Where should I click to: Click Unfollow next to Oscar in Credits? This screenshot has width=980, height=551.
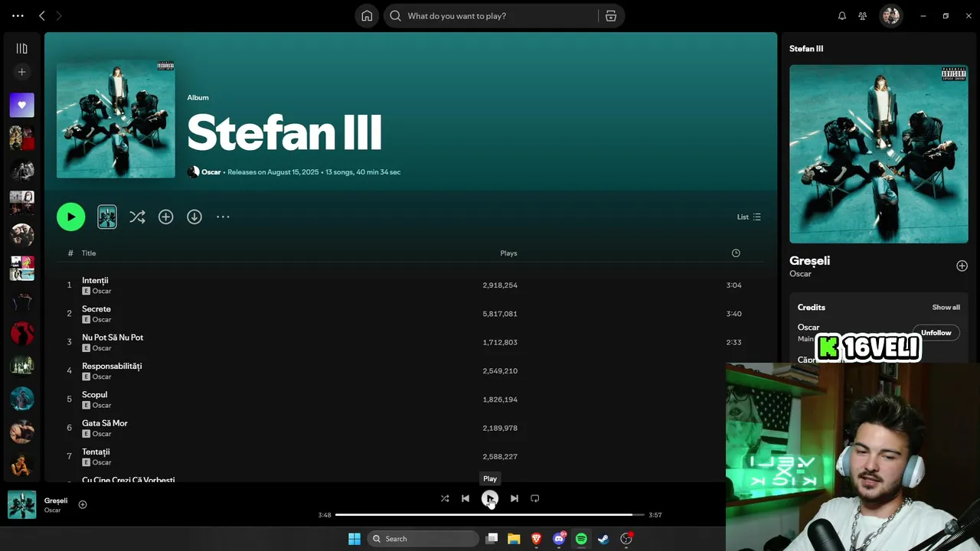[x=936, y=333]
